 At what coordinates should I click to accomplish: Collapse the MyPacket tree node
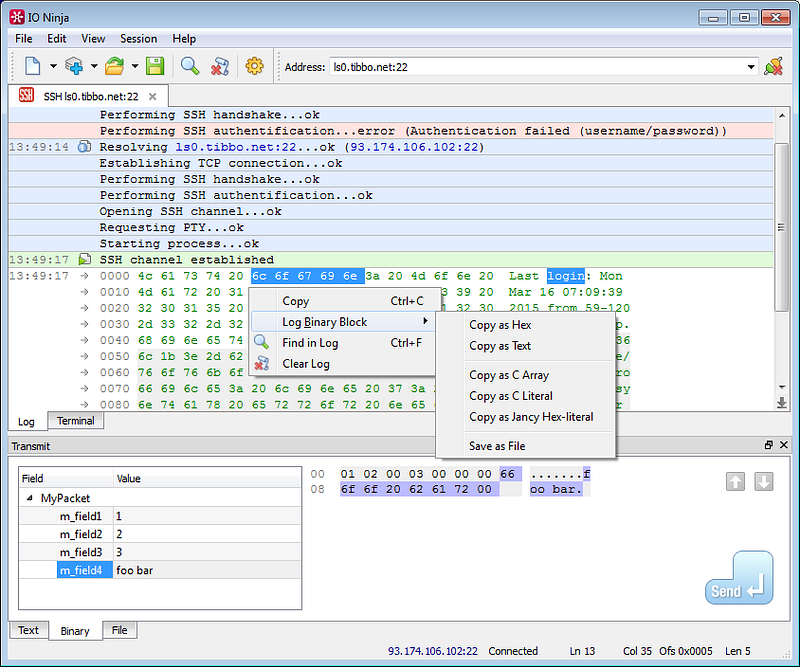pos(30,497)
